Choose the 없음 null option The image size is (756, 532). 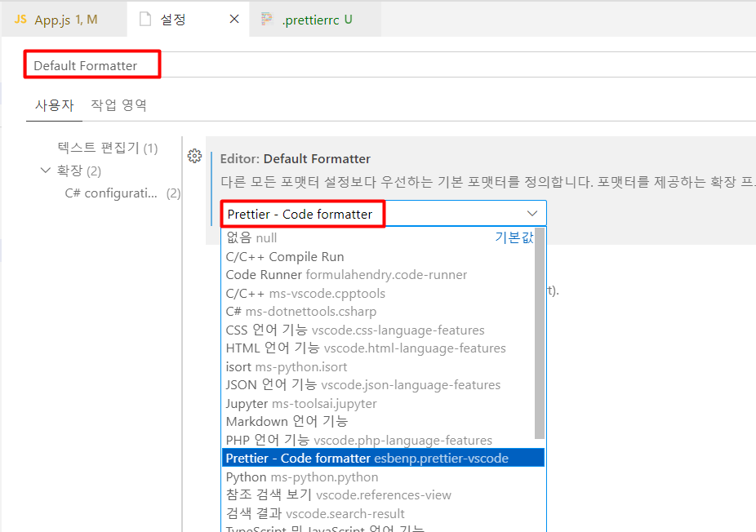click(379, 237)
